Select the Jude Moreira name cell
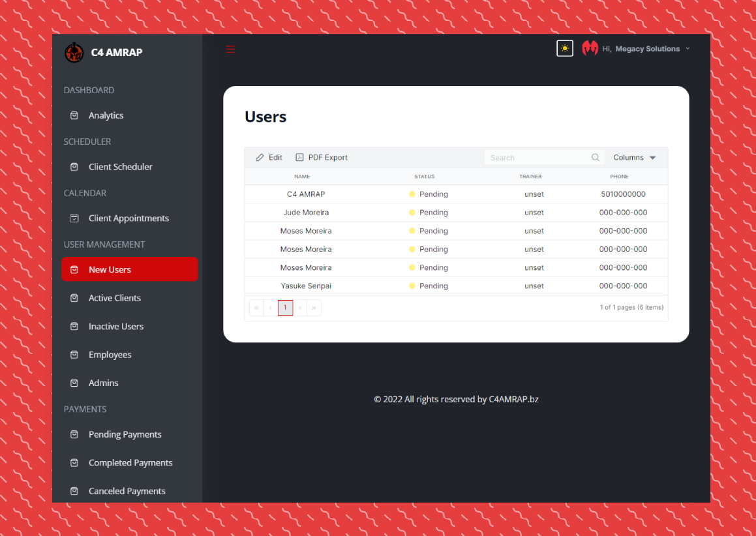The height and width of the screenshot is (536, 756). pyautogui.click(x=306, y=213)
